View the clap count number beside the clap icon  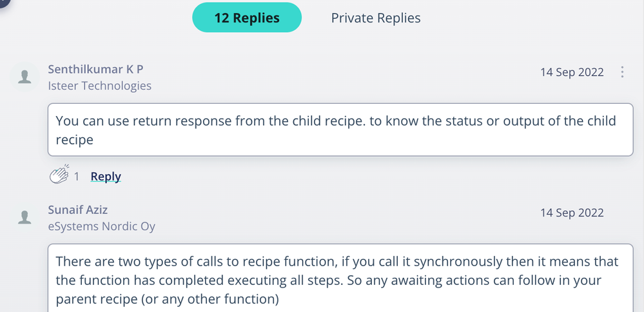(77, 176)
